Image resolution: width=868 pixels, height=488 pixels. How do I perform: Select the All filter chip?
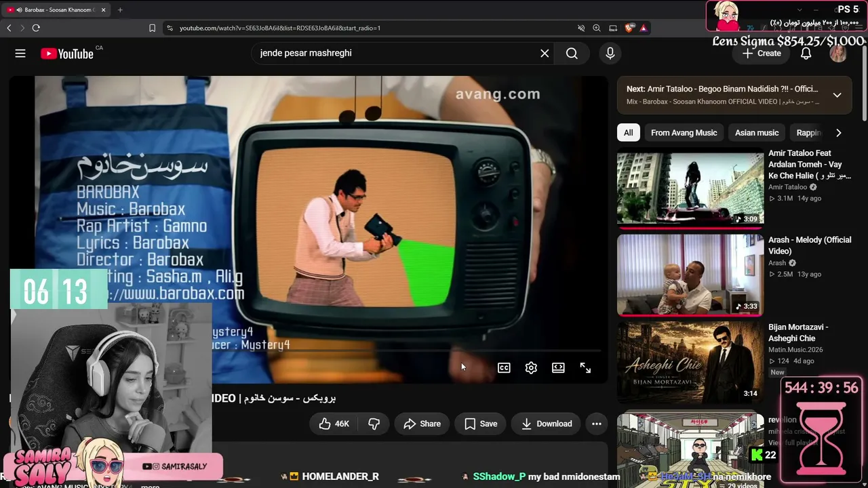tap(629, 133)
